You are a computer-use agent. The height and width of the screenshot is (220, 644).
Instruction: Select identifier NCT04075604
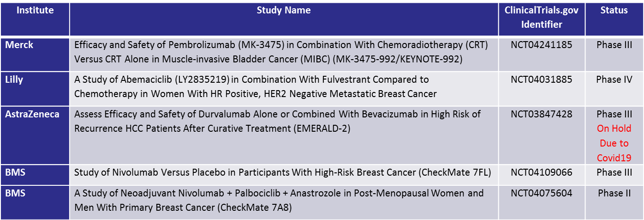point(542,193)
